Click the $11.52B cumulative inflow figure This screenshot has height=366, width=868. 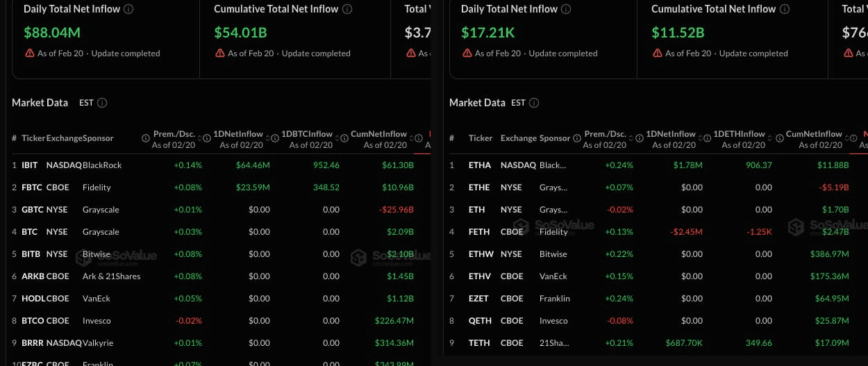[678, 33]
